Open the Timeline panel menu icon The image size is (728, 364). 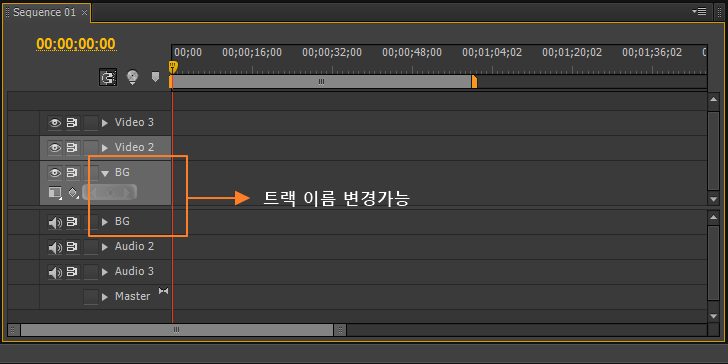[x=700, y=11]
